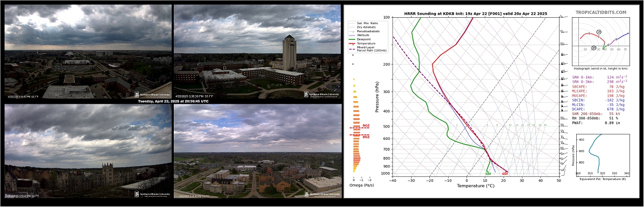The height and width of the screenshot is (207, 644).
Task: Click the lower red 'DGZ' label
Action: click(x=366, y=137)
